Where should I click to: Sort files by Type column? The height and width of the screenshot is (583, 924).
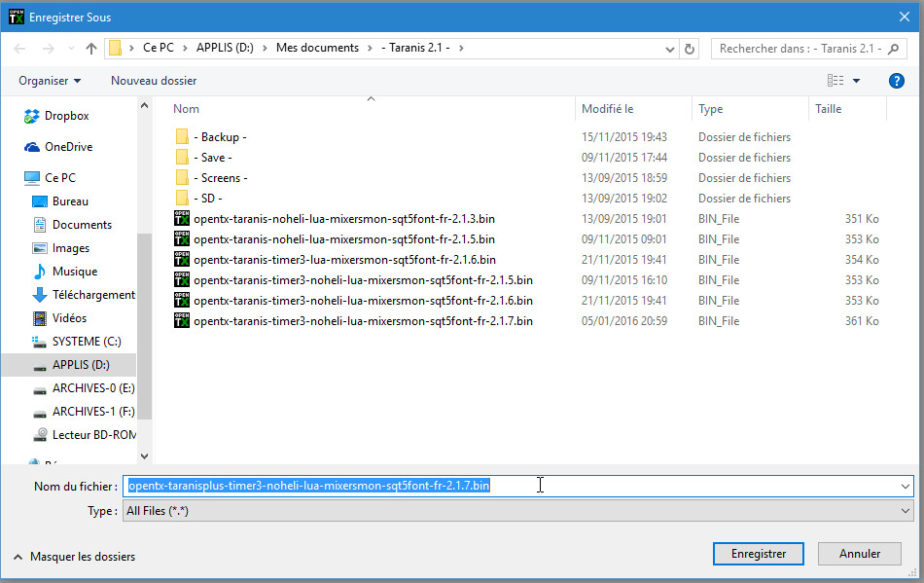(711, 108)
